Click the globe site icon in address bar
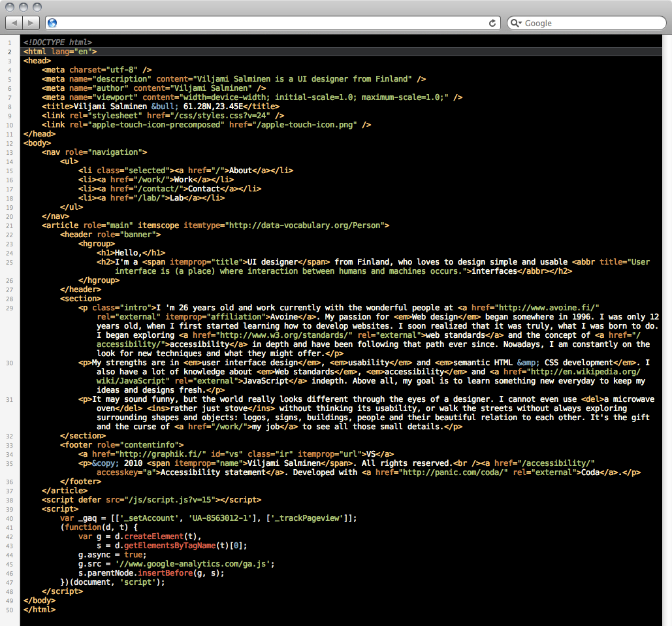Screen dimensions: 672x626 pos(52,23)
